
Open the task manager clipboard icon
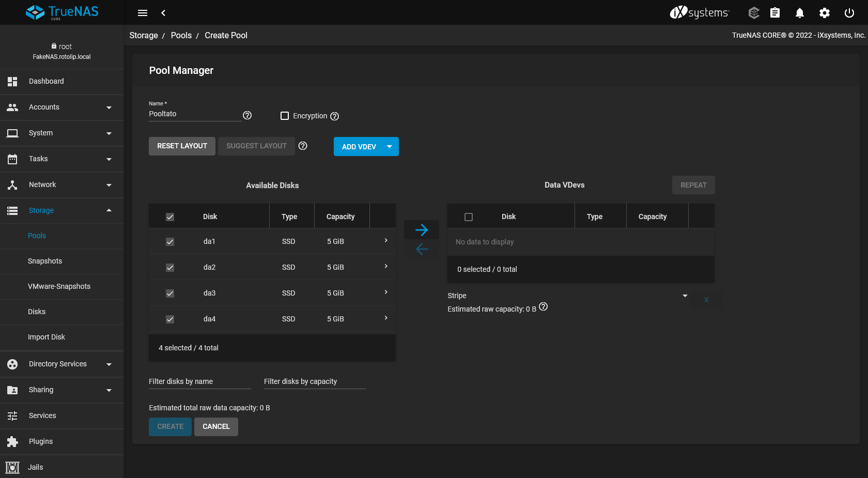[774, 13]
